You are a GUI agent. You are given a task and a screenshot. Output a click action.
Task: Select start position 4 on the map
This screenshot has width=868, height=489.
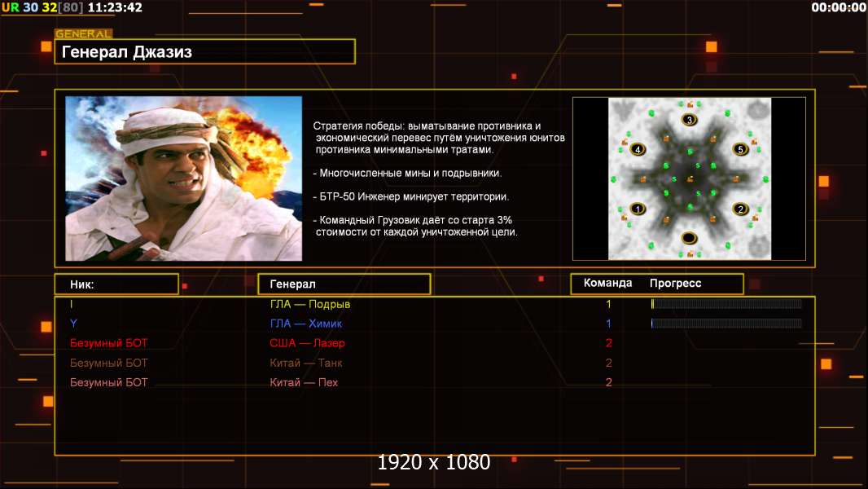pos(638,149)
